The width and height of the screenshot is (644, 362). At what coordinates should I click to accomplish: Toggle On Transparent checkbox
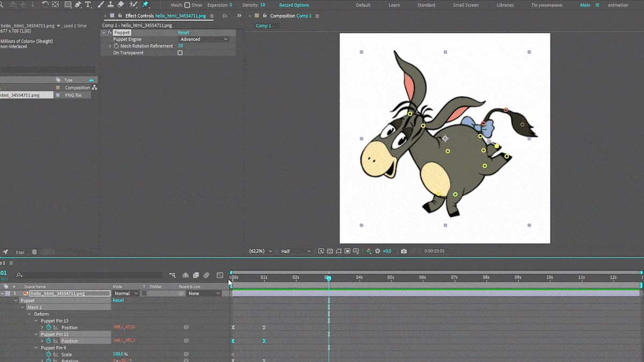(180, 53)
